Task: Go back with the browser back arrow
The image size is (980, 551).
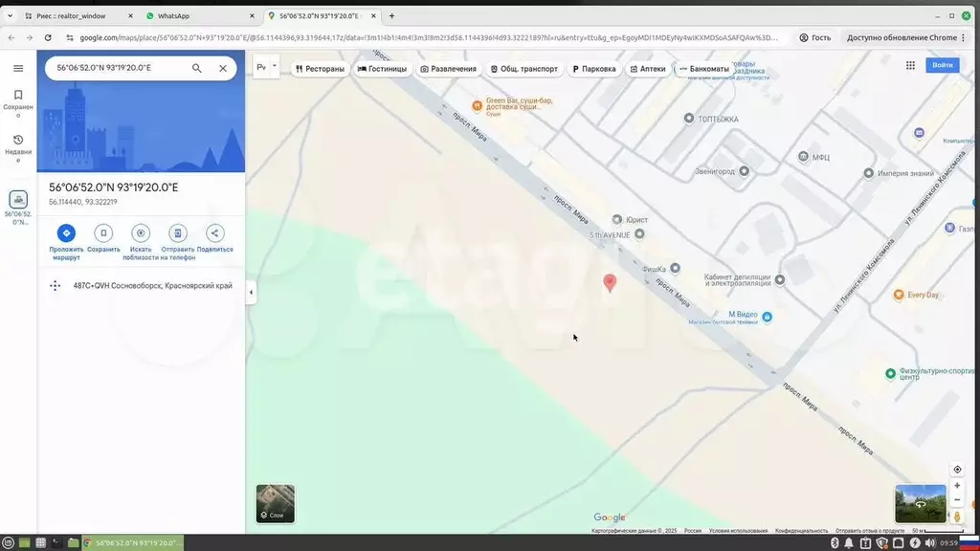Action: 11,37
